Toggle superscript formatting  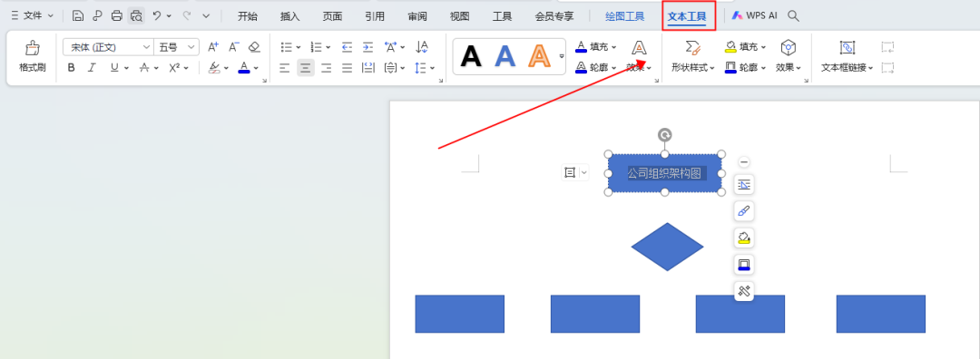pos(174,67)
